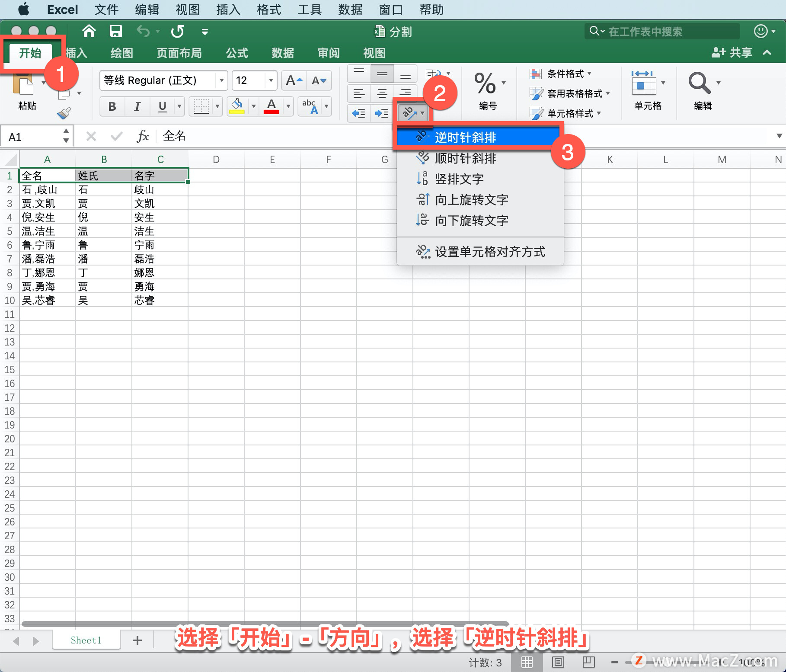This screenshot has height=672, width=786.
Task: Save the workbook with the floppy icon
Action: click(115, 31)
